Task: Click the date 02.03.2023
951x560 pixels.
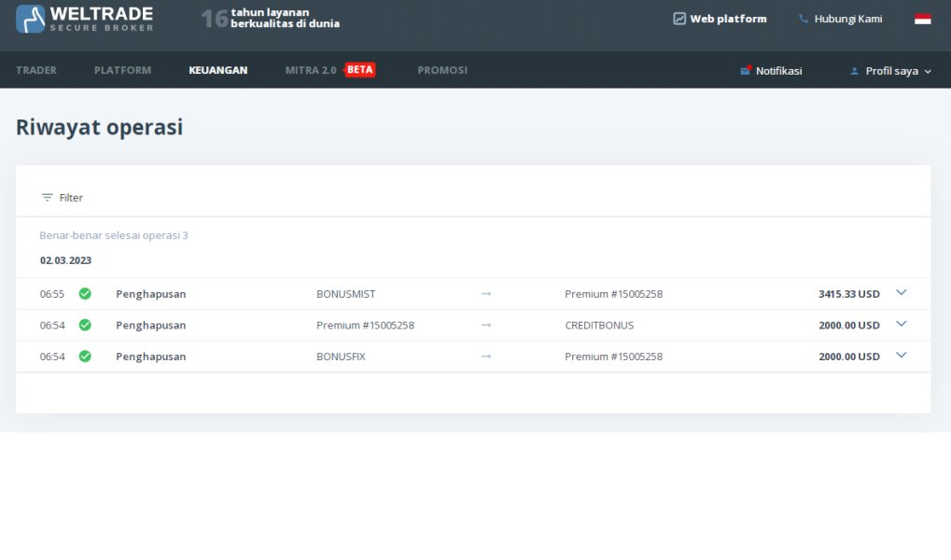Action: (65, 260)
